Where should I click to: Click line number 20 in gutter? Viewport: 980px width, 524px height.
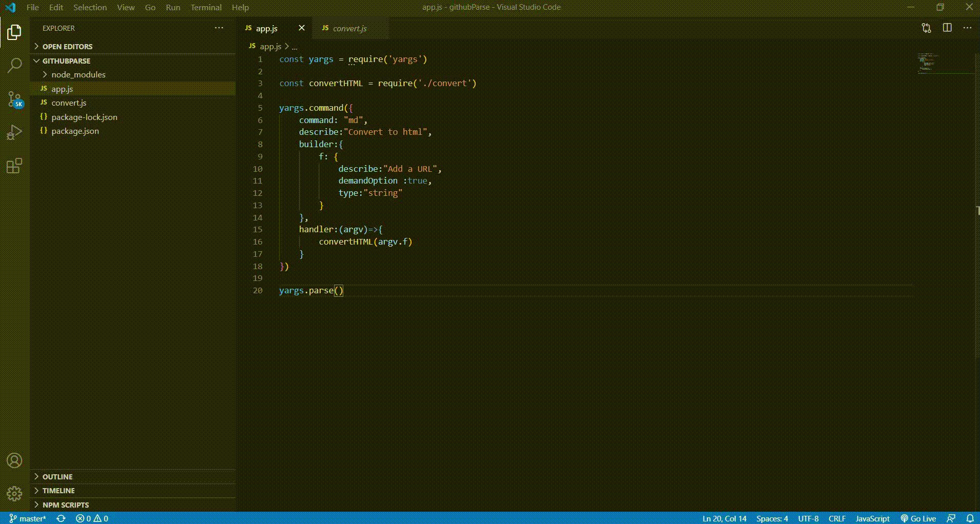click(258, 290)
